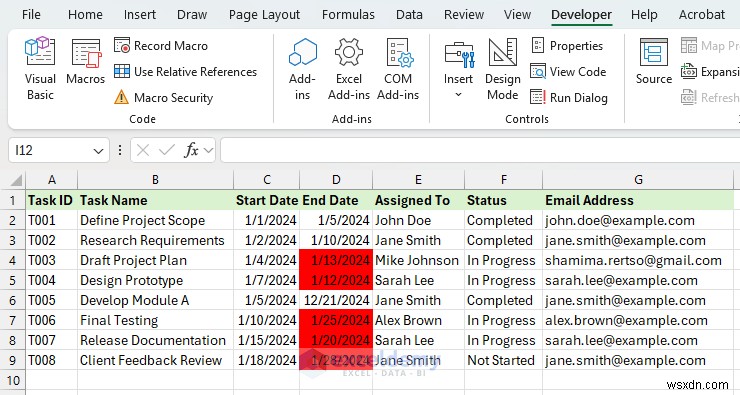Toggle Design Mode
Viewport: 740px width, 395px height.
(x=503, y=68)
